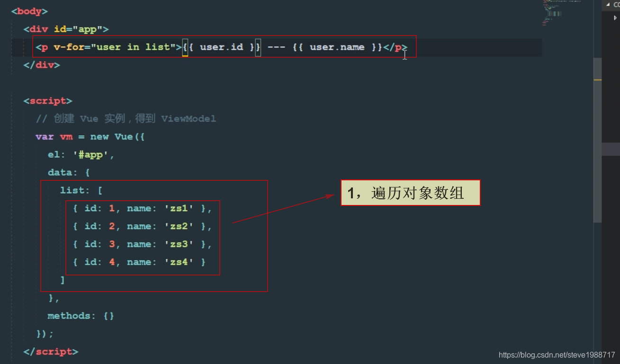Click the opening <body> tag
The width and height of the screenshot is (620, 364).
coord(29,11)
